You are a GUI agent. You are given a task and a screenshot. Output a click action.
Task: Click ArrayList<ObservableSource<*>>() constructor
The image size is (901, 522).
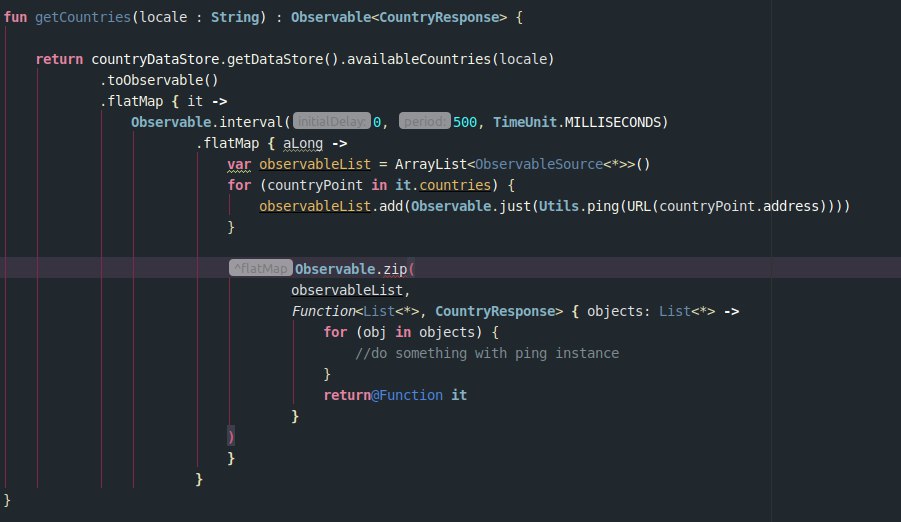(522, 164)
